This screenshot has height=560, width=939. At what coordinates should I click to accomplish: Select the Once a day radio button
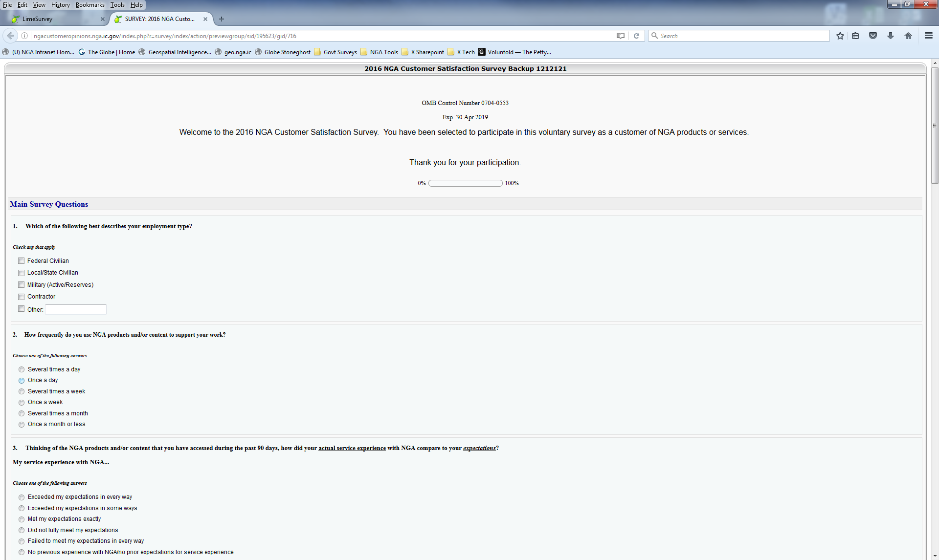click(x=22, y=381)
